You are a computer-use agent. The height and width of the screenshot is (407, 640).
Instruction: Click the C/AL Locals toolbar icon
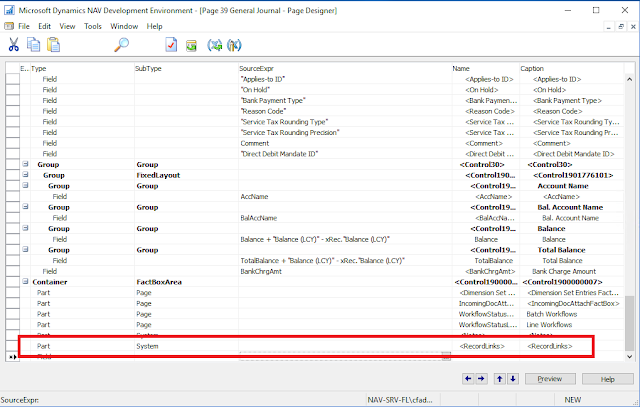click(x=234, y=45)
